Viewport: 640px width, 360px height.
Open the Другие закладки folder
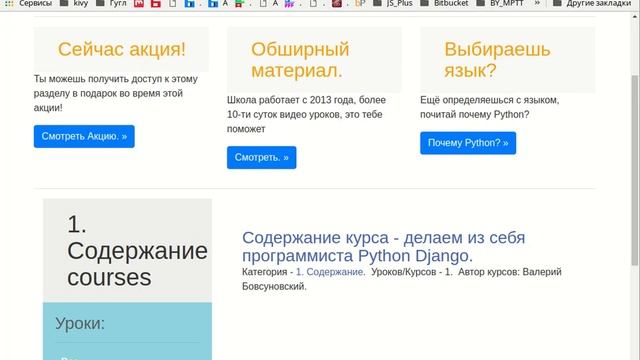pos(592,3)
